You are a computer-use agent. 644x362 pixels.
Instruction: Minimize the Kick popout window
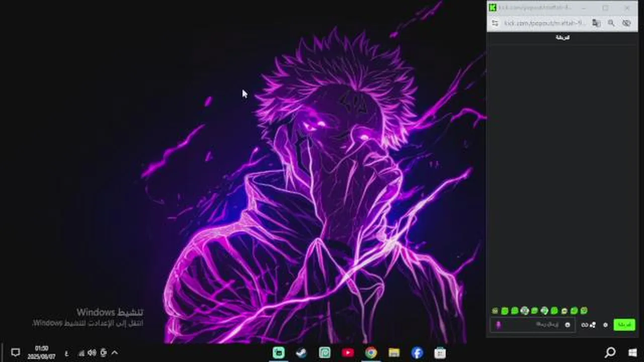click(584, 8)
